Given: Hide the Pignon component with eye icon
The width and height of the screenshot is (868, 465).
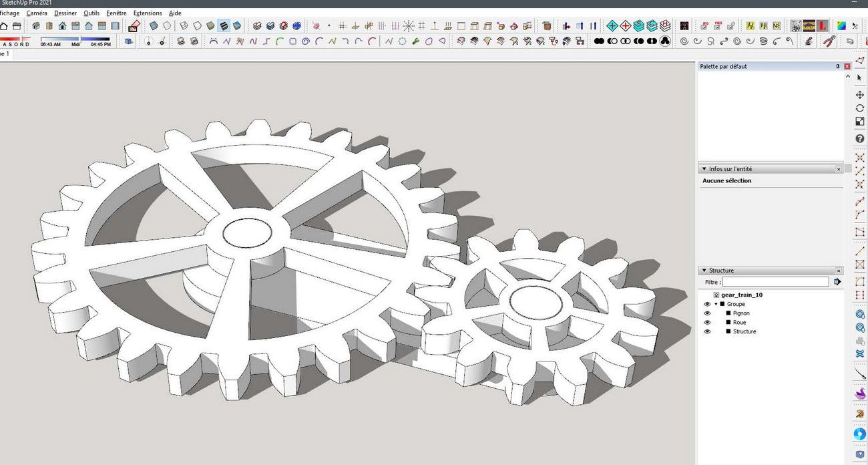Looking at the screenshot, I should 707,313.
